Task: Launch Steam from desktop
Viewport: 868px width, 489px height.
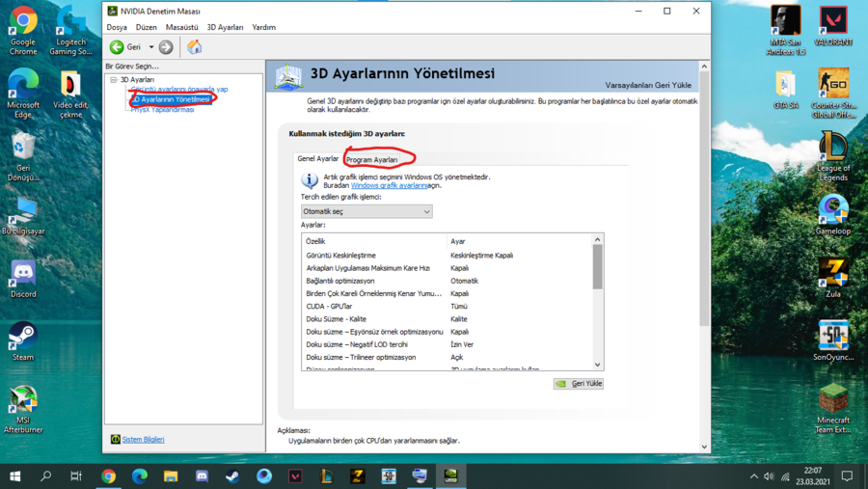Action: [x=23, y=342]
